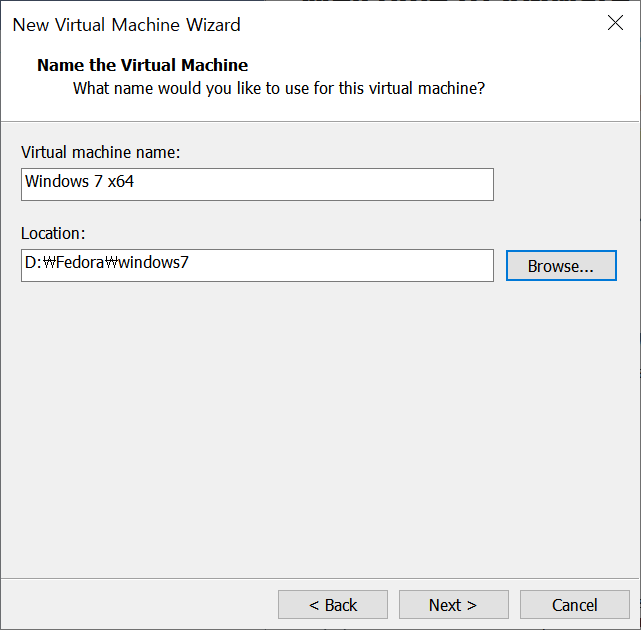Screen dimensions: 641x630
Task: Open the Browse... folder dialog
Action: pyautogui.click(x=561, y=266)
